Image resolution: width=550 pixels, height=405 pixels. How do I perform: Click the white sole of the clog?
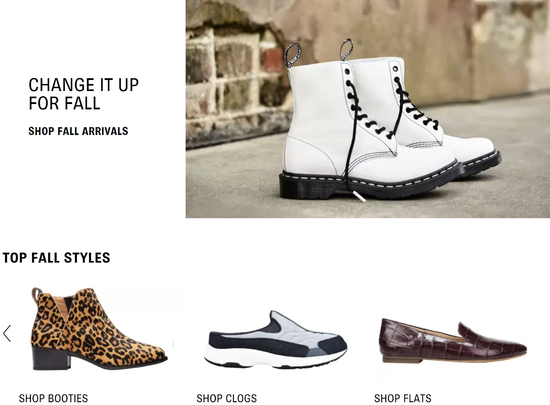(274, 358)
